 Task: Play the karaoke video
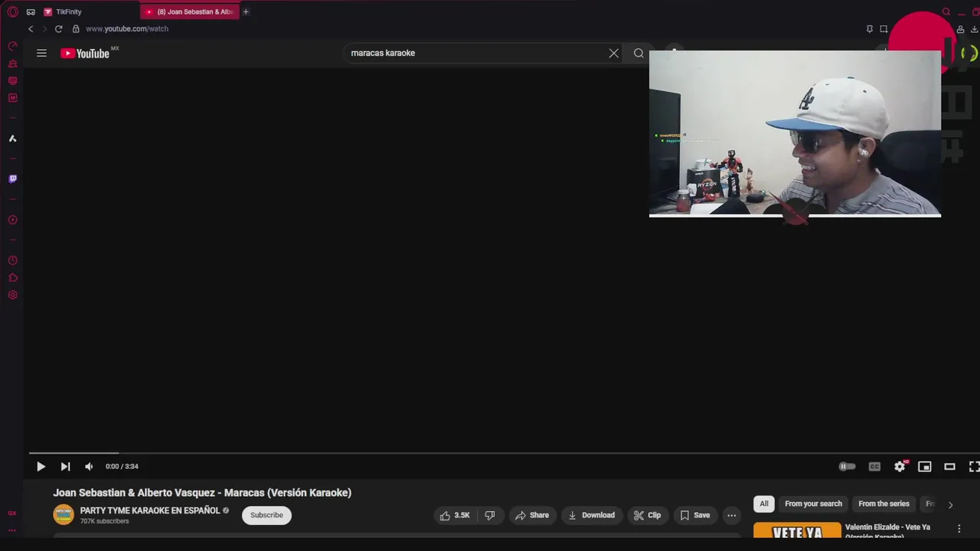41,466
